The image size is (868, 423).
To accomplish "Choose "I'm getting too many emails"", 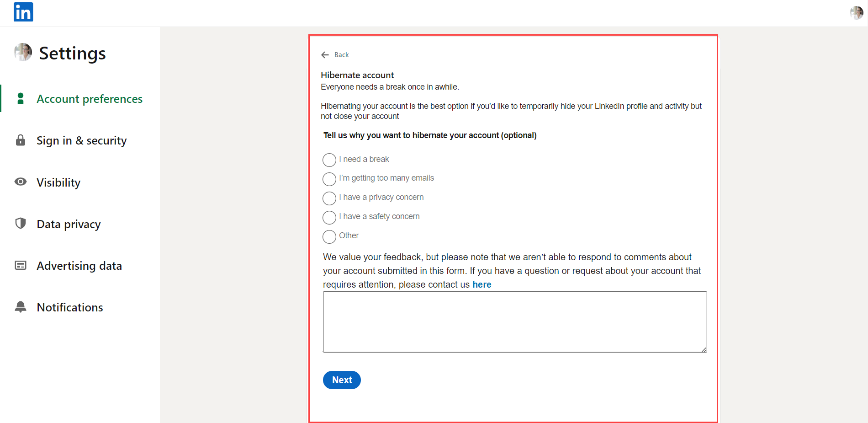I will point(329,179).
